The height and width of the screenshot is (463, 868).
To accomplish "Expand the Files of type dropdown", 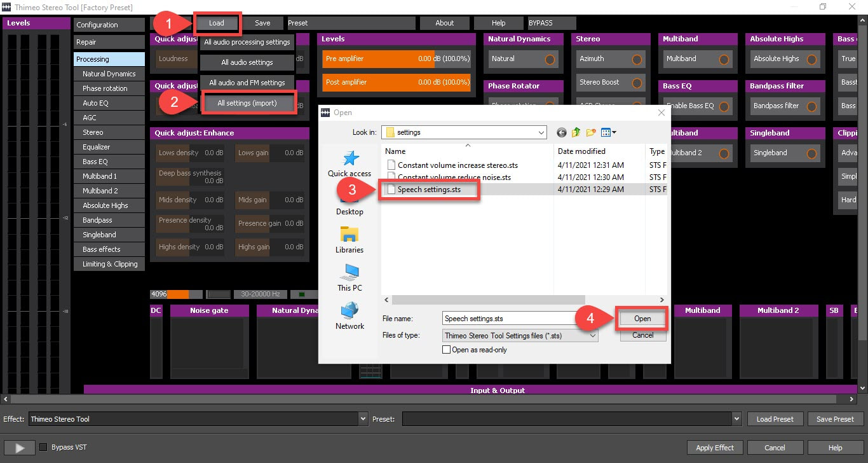I will click(x=593, y=335).
